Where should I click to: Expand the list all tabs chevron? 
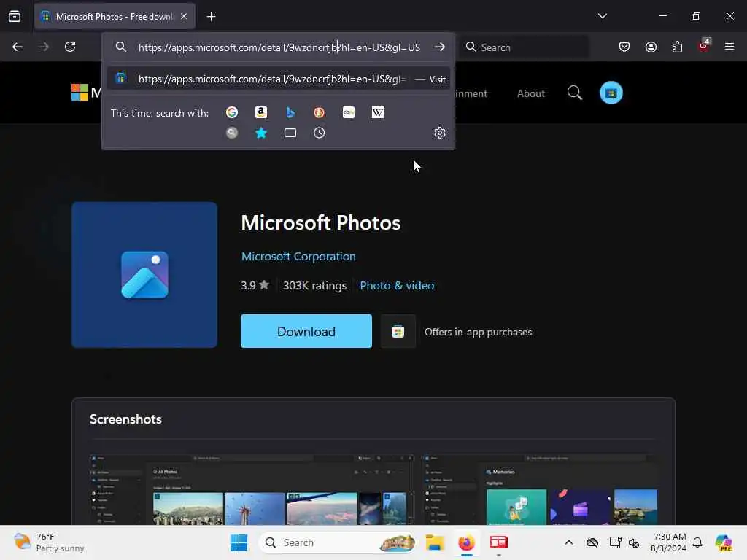tap(602, 16)
